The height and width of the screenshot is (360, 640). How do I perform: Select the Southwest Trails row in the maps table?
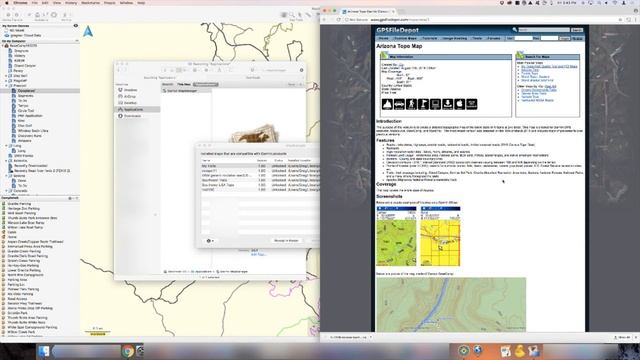[x=260, y=180]
